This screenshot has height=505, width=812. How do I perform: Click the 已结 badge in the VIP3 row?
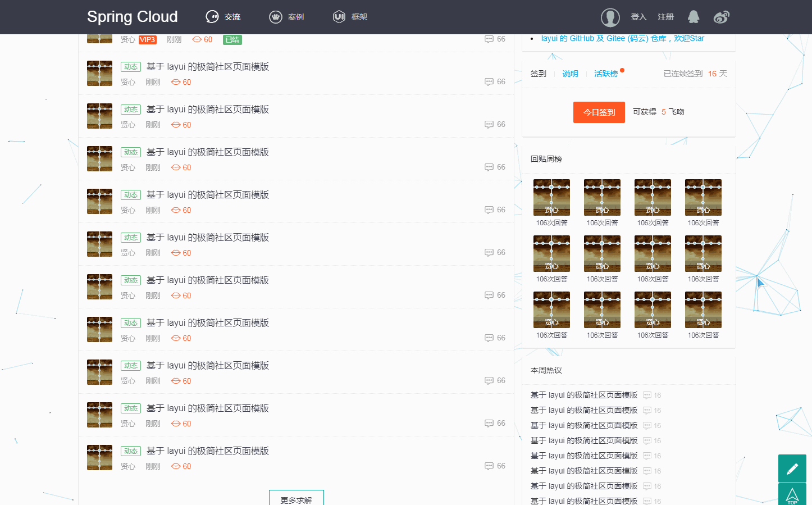pyautogui.click(x=232, y=40)
